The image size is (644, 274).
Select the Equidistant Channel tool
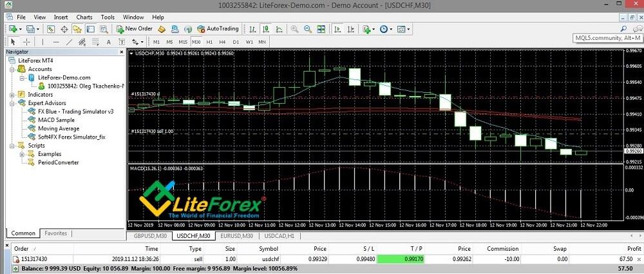point(82,41)
